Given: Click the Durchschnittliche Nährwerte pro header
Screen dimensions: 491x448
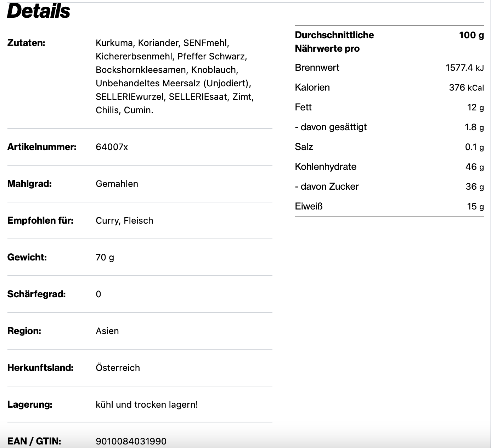Looking at the screenshot, I should pos(334,42).
